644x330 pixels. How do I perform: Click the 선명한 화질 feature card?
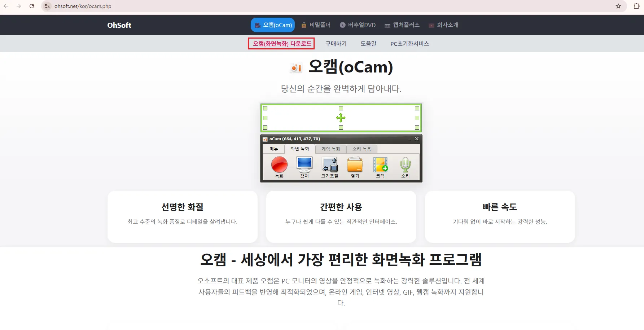[183, 217]
